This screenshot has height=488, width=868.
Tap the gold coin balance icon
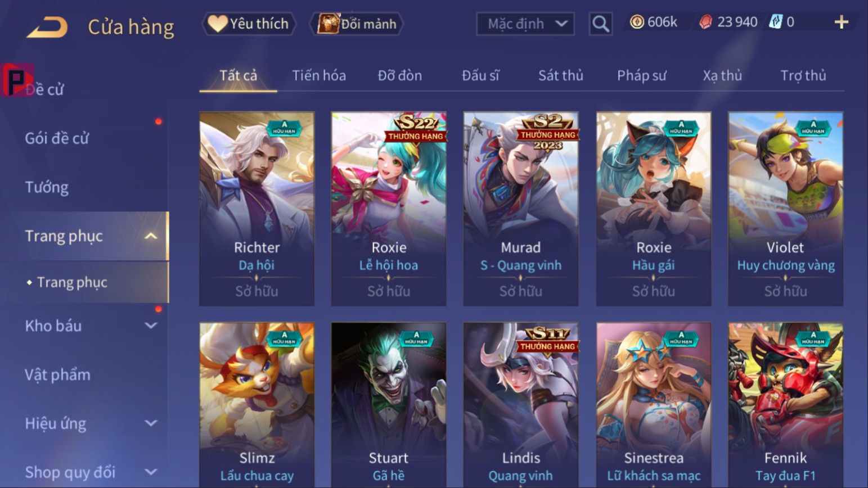tap(637, 22)
